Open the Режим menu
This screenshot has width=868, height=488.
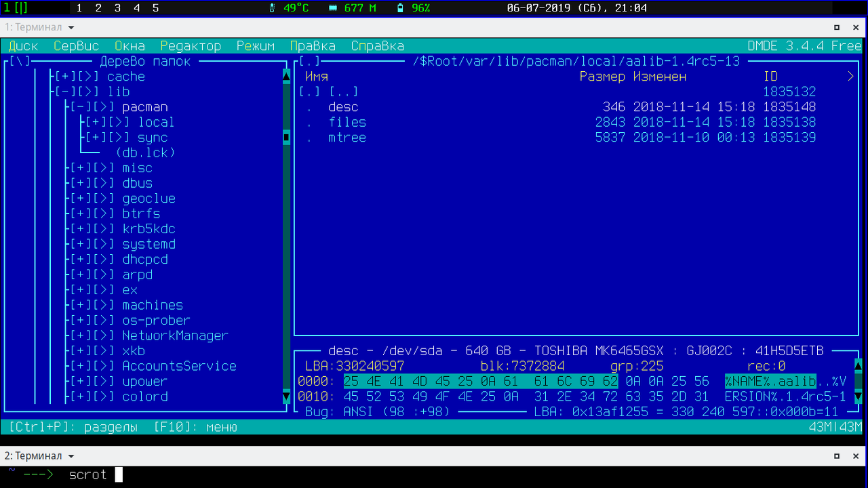[256, 46]
